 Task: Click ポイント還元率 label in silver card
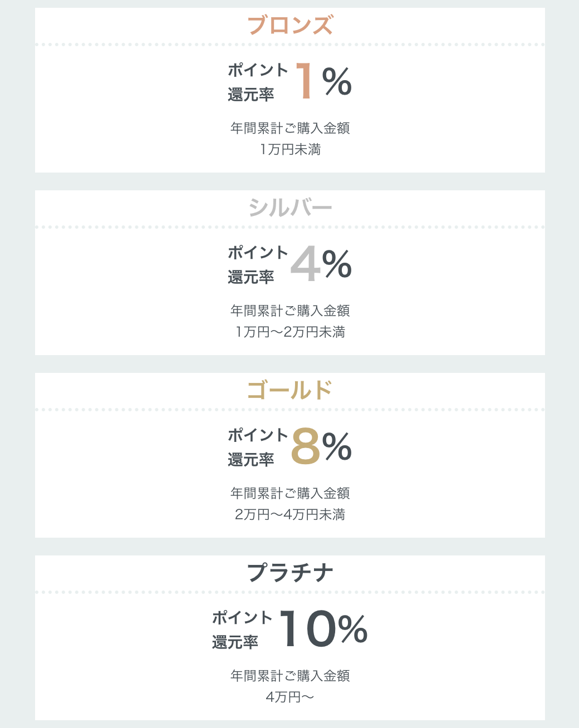[258, 265]
